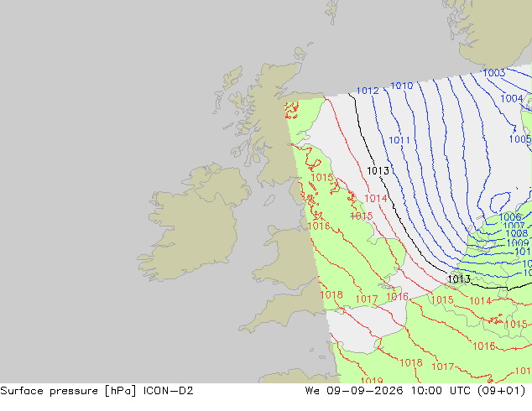The width and height of the screenshot is (532, 411).
Task: Click the blue 1005 isobar label
Action: (x=520, y=139)
